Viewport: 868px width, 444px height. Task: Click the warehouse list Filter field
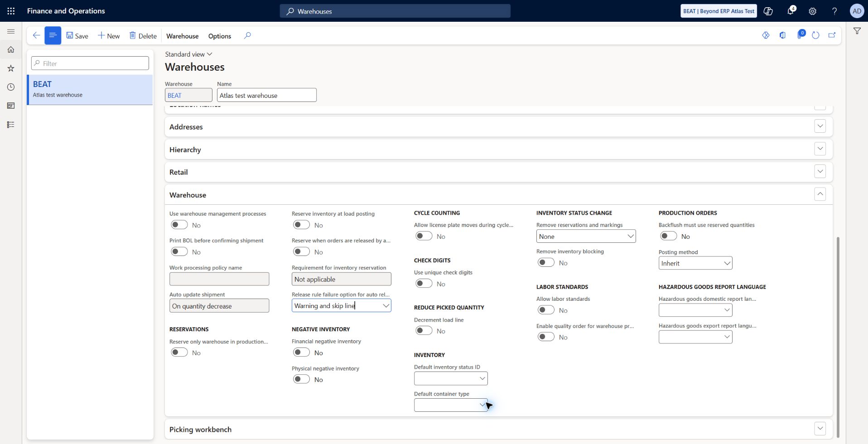coord(90,63)
